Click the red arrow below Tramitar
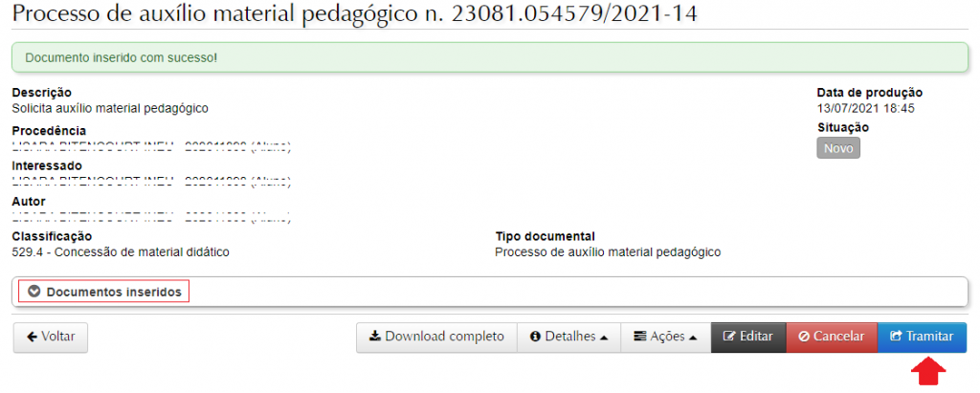 pyautogui.click(x=928, y=371)
